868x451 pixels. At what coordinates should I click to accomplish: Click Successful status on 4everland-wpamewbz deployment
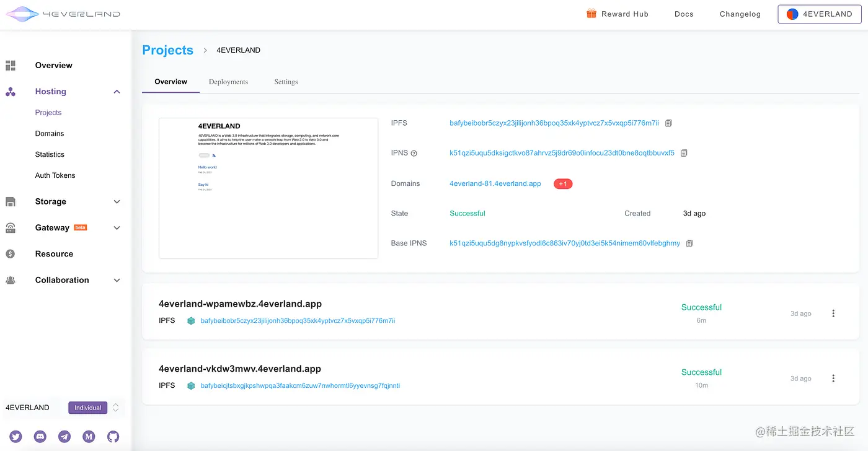click(701, 307)
